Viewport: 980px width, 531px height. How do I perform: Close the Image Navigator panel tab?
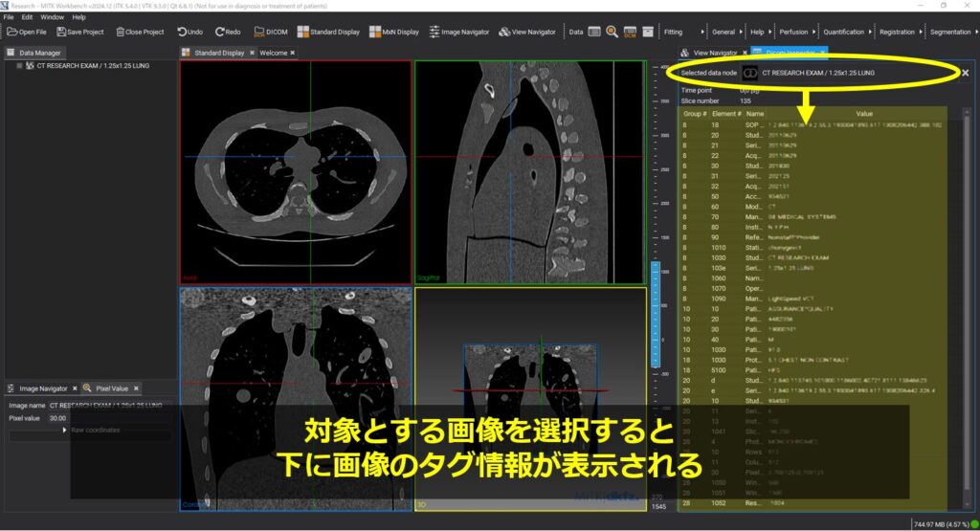[75, 388]
